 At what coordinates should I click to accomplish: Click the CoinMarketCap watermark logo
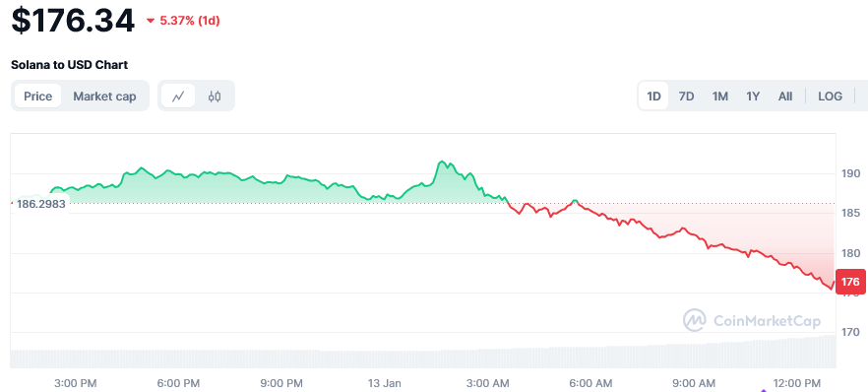(x=751, y=320)
